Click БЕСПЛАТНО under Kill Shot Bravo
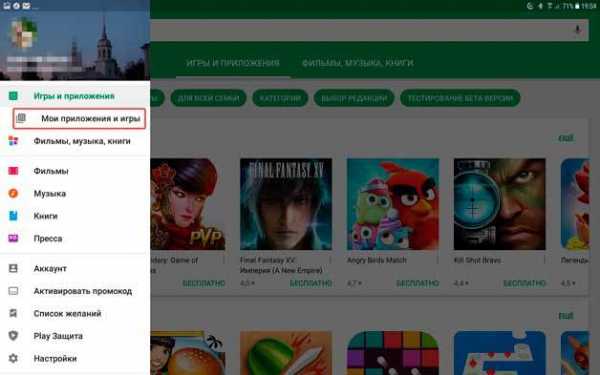 [525, 284]
